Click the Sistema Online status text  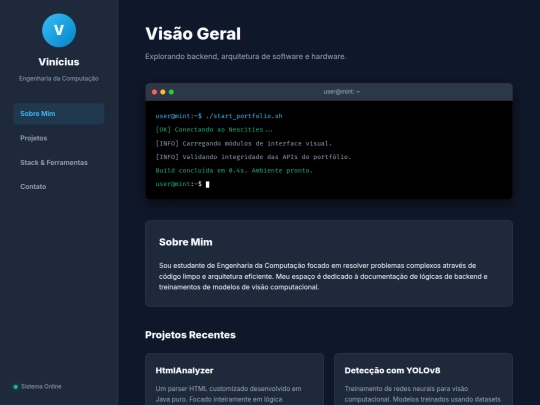pyautogui.click(x=41, y=386)
